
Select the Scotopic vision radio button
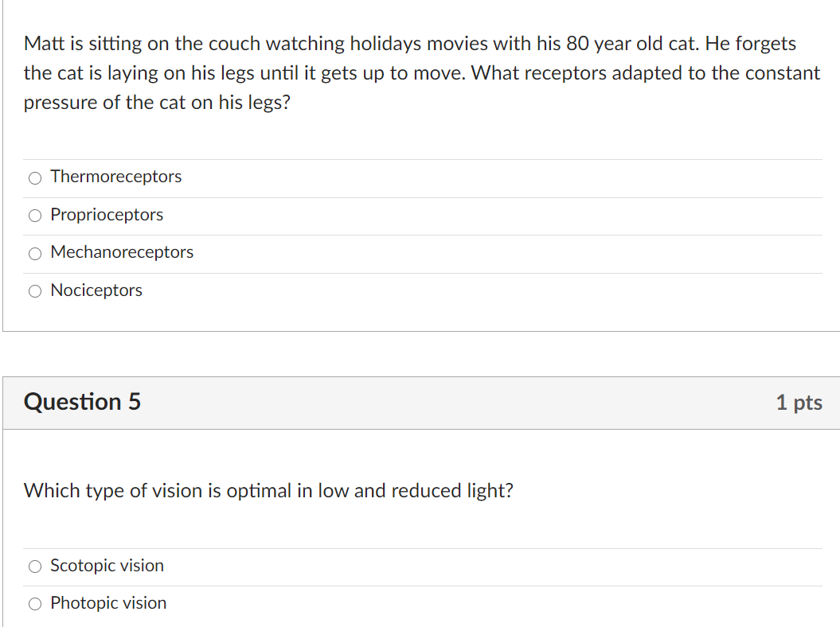pos(35,567)
